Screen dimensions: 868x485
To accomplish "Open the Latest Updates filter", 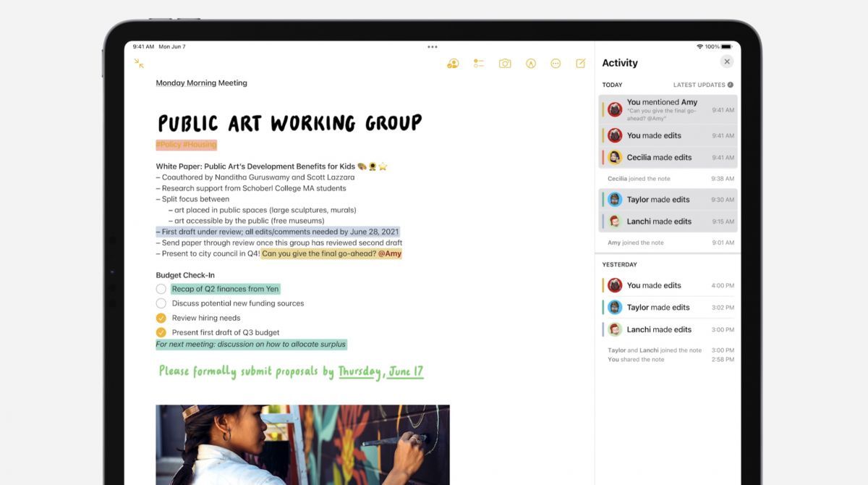I will pyautogui.click(x=702, y=84).
